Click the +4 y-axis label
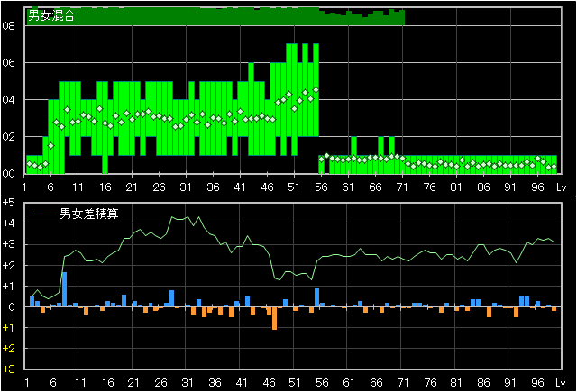The height and width of the screenshot is (392, 577). (x=8, y=223)
